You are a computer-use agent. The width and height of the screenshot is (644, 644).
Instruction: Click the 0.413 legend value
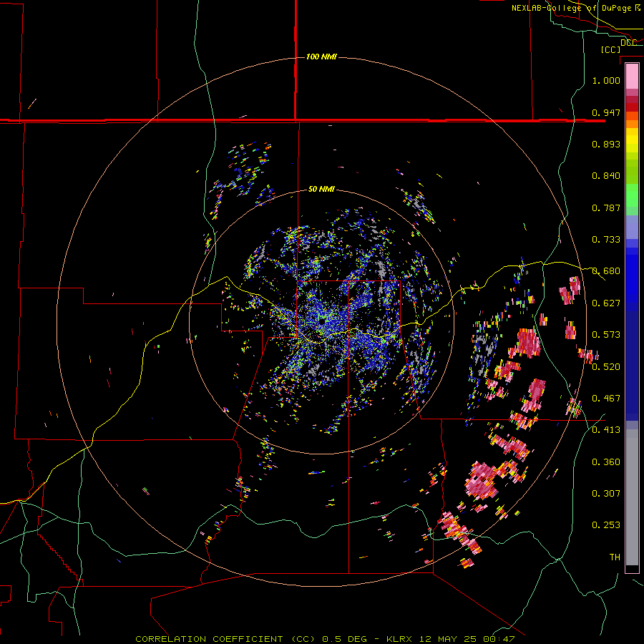click(x=606, y=429)
